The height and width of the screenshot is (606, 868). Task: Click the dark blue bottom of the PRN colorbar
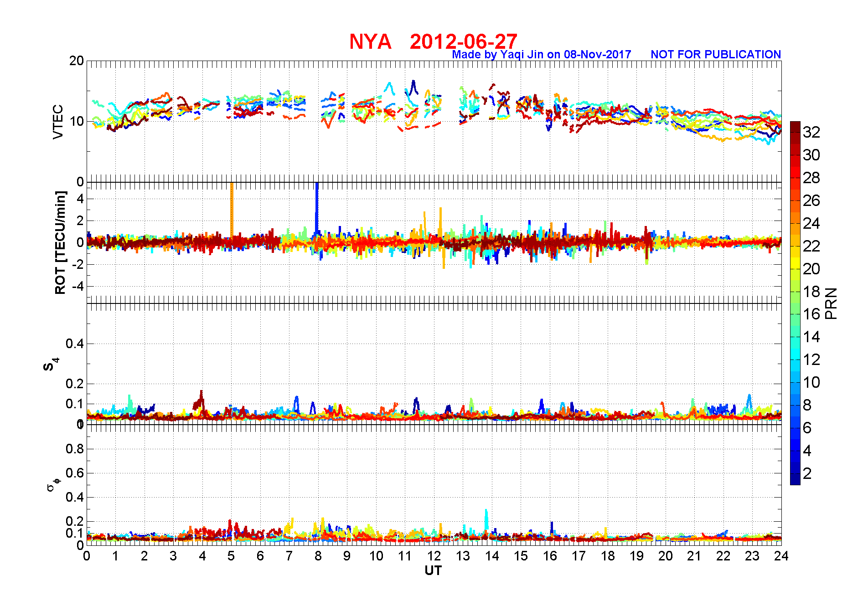tap(795, 479)
